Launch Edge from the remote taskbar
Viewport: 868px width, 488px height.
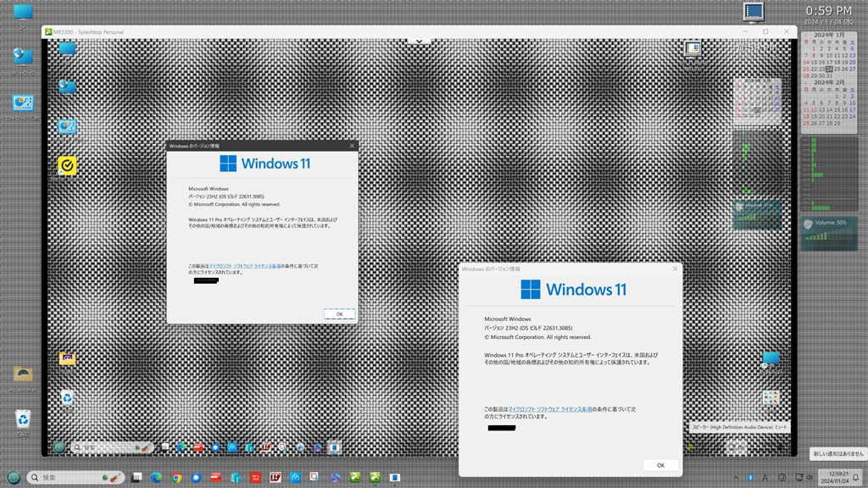[181, 447]
